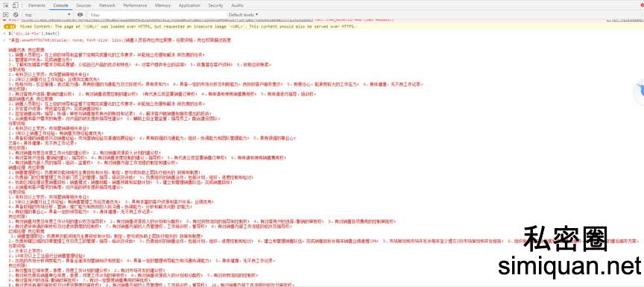
Task: Activate the inspect element picker icon
Action: pos(6,5)
